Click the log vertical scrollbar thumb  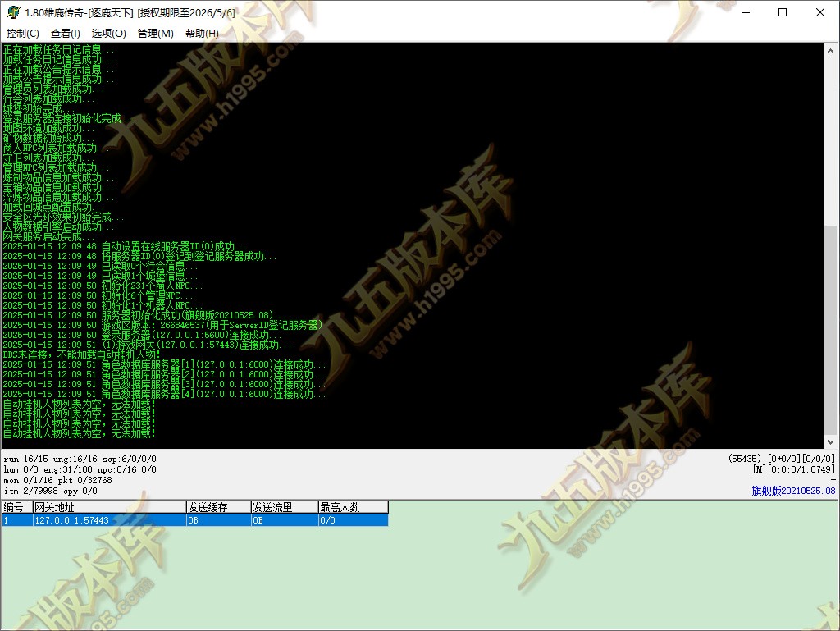830,329
